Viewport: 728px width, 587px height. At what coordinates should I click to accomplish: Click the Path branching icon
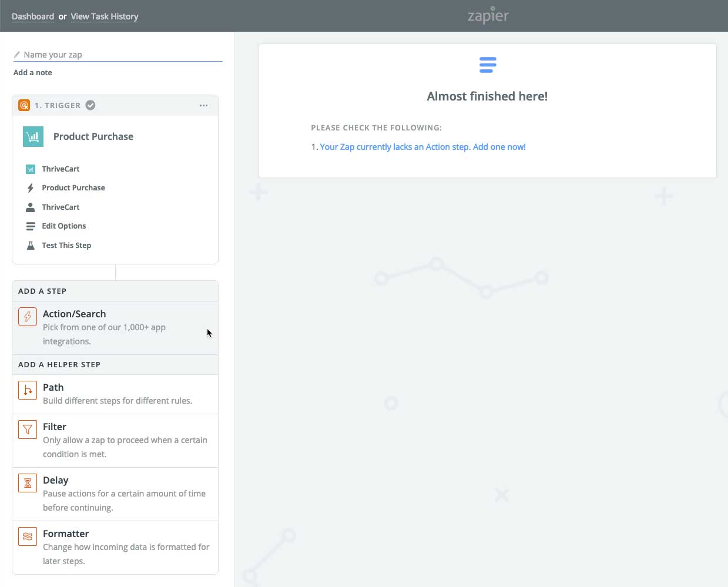tap(28, 390)
